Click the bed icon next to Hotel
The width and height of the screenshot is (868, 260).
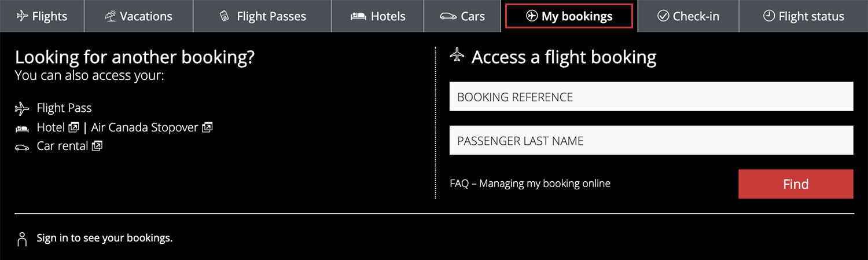[x=21, y=128]
